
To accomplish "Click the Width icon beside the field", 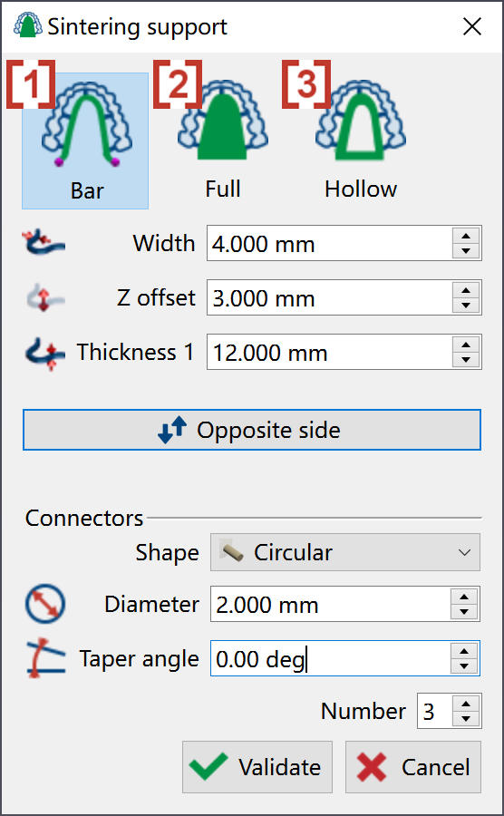I will 44,243.
